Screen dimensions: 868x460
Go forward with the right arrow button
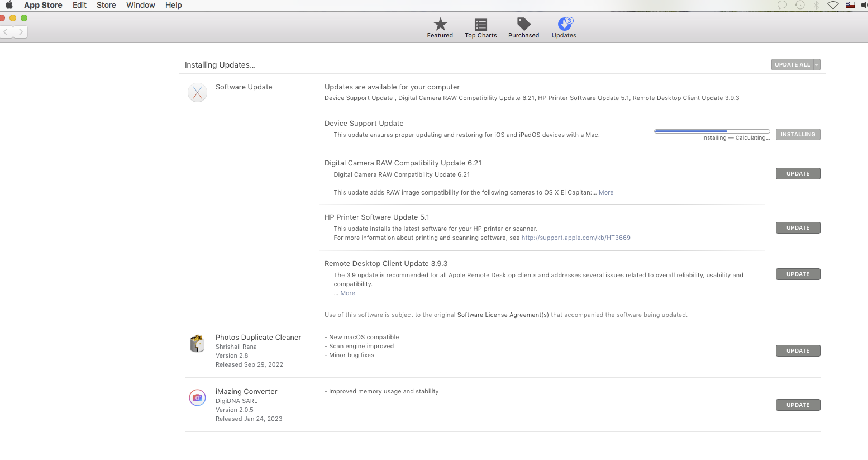pyautogui.click(x=21, y=32)
